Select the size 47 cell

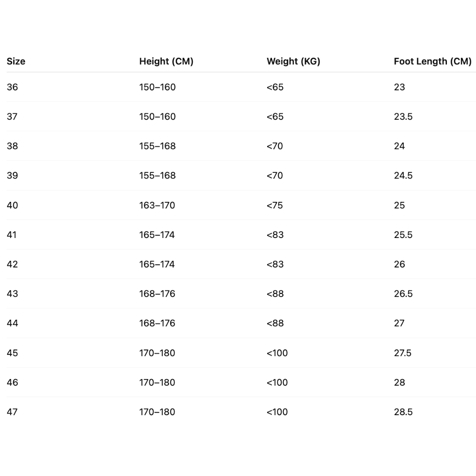tap(12, 412)
